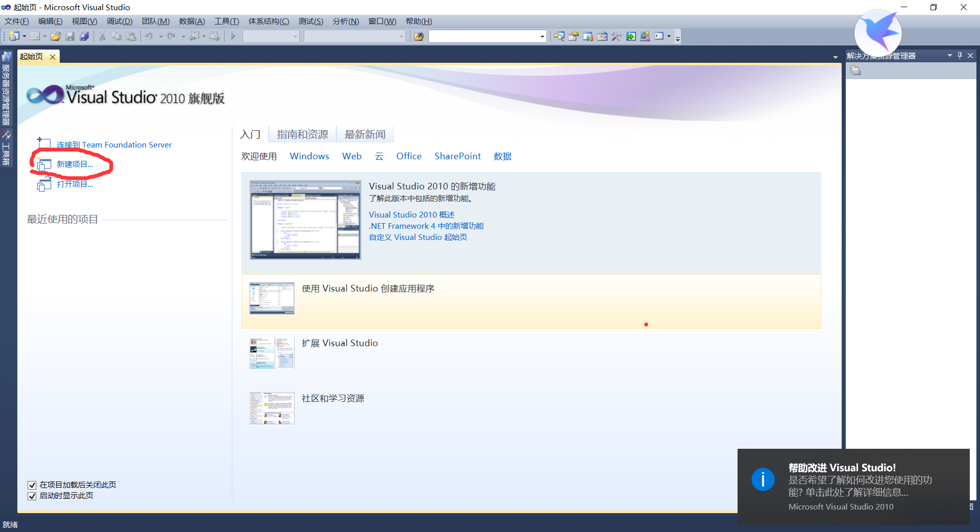Click the Navigate Forward icon
The height and width of the screenshot is (532, 980).
[x=215, y=36]
